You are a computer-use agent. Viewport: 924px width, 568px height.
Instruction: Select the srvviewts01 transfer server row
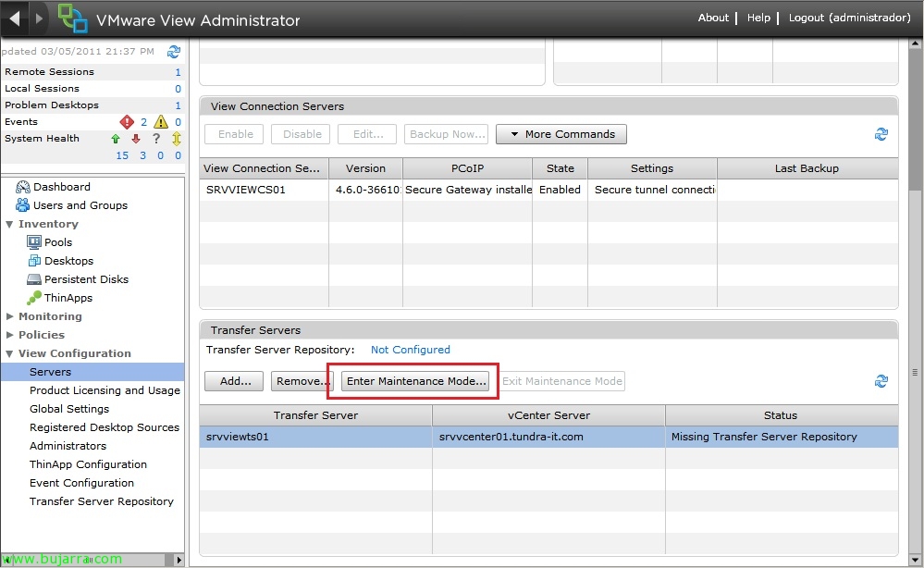tap(548, 437)
